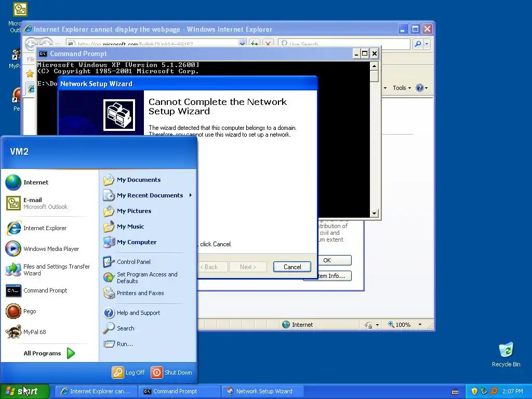Viewport: 532px width, 399px height.
Task: Open search provider dropdown arrow in IE
Action: coord(427,44)
